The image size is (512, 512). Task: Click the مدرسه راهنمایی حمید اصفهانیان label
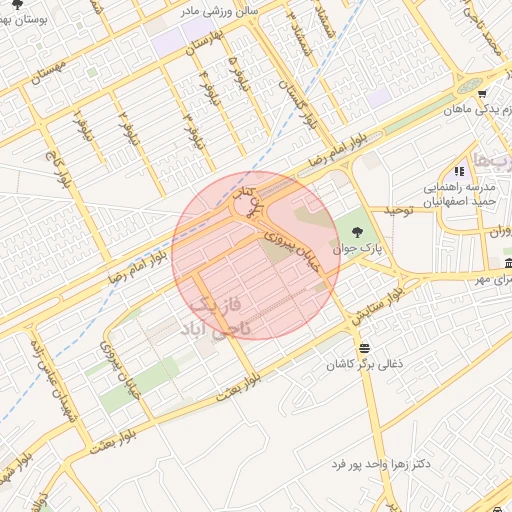(459, 194)
